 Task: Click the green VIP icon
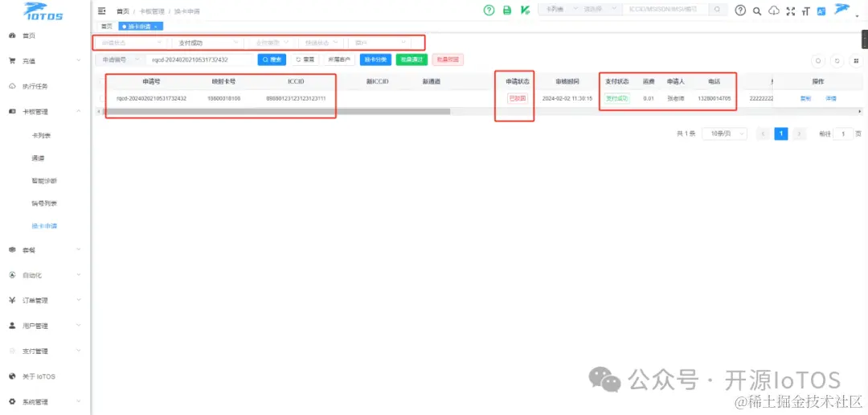(x=525, y=10)
